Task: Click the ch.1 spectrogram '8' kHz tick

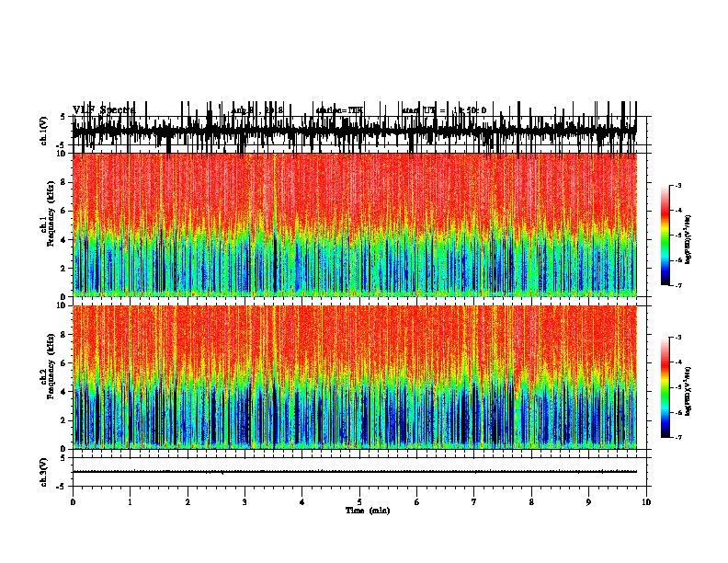Action: (63, 182)
